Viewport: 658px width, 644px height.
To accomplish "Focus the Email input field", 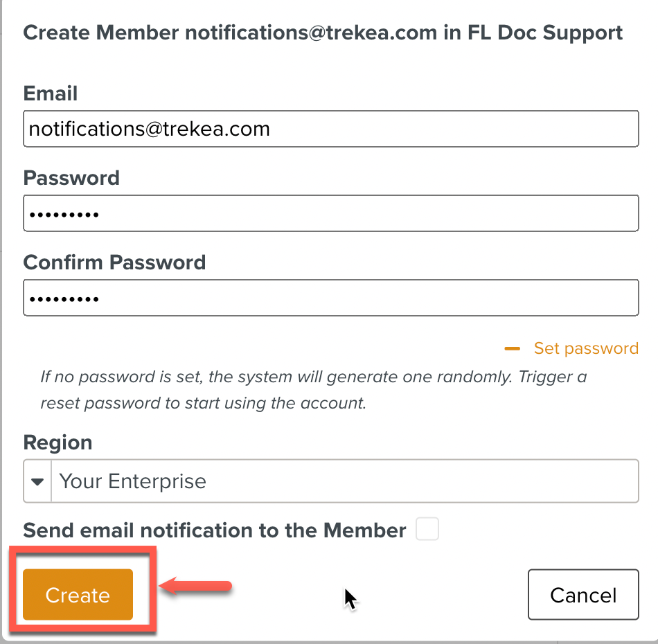I will (331, 129).
